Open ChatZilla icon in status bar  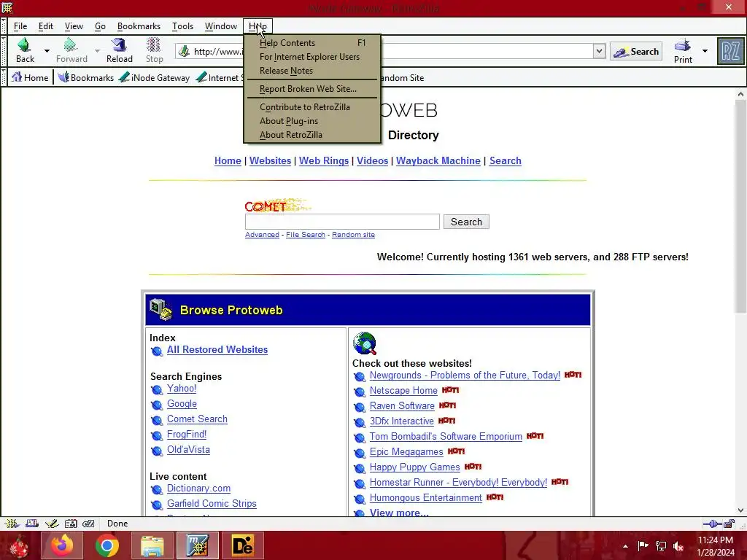coord(88,524)
